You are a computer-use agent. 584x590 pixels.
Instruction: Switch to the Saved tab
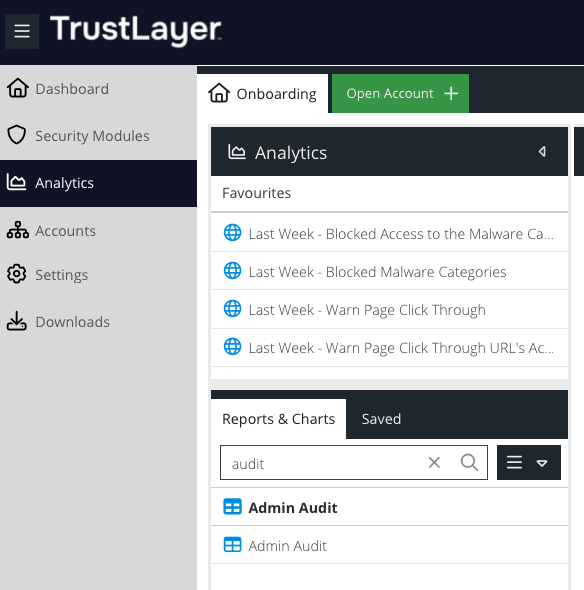[x=381, y=419]
